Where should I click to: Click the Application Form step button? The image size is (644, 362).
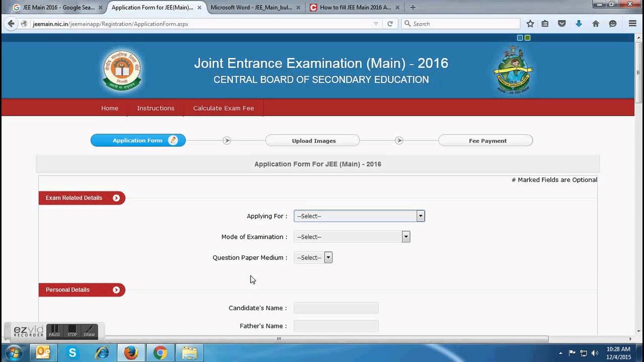point(138,140)
